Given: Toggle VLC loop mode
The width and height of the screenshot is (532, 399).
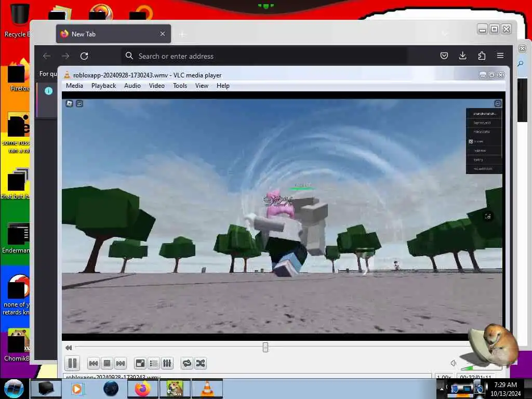Looking at the screenshot, I should [187, 363].
